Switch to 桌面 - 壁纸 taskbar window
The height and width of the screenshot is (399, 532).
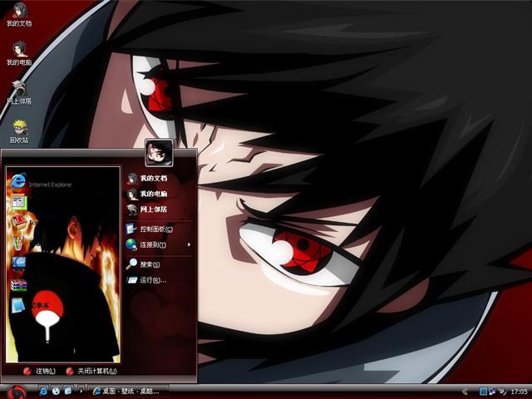129,392
